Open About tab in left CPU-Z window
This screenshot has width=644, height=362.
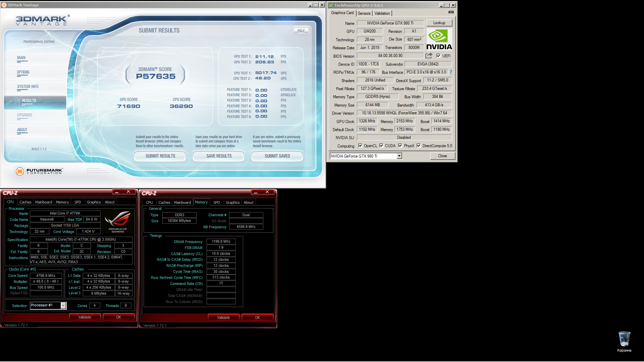pos(110,202)
